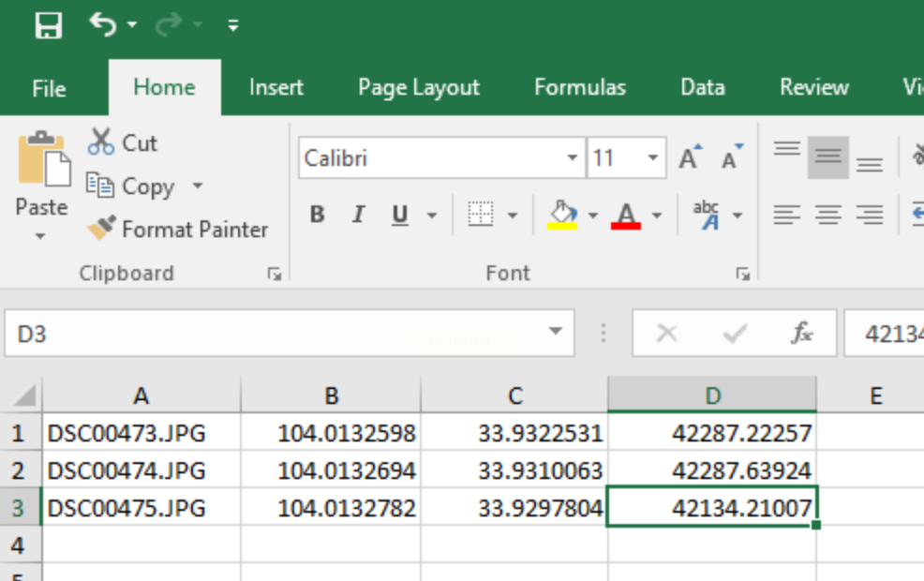Open the File menu
The height and width of the screenshot is (581, 924).
(49, 89)
